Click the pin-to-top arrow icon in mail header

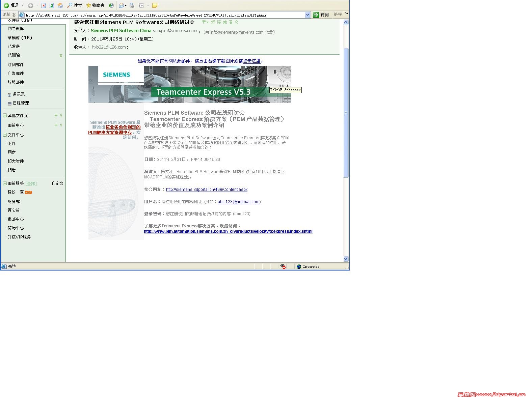[x=231, y=22]
